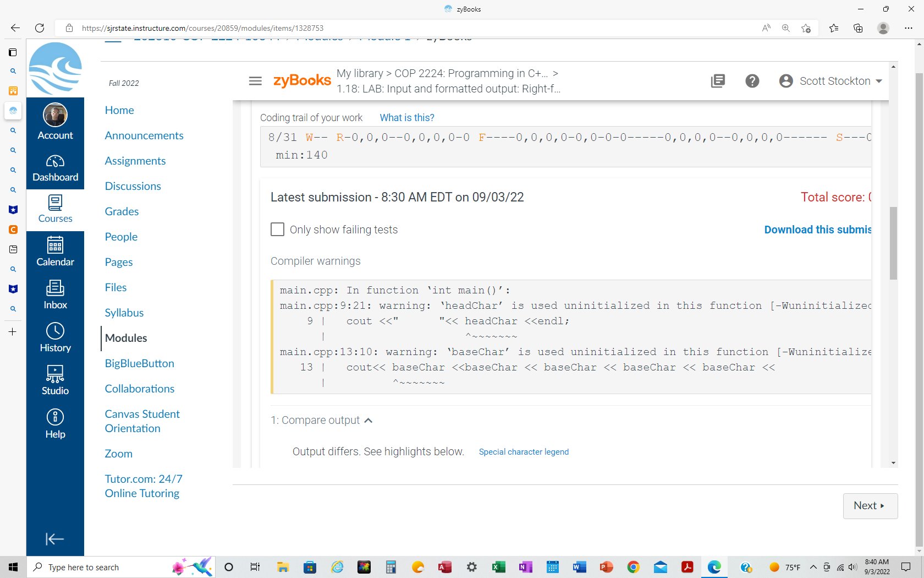
Task: Open File Explorer from the taskbar
Action: coord(283,567)
